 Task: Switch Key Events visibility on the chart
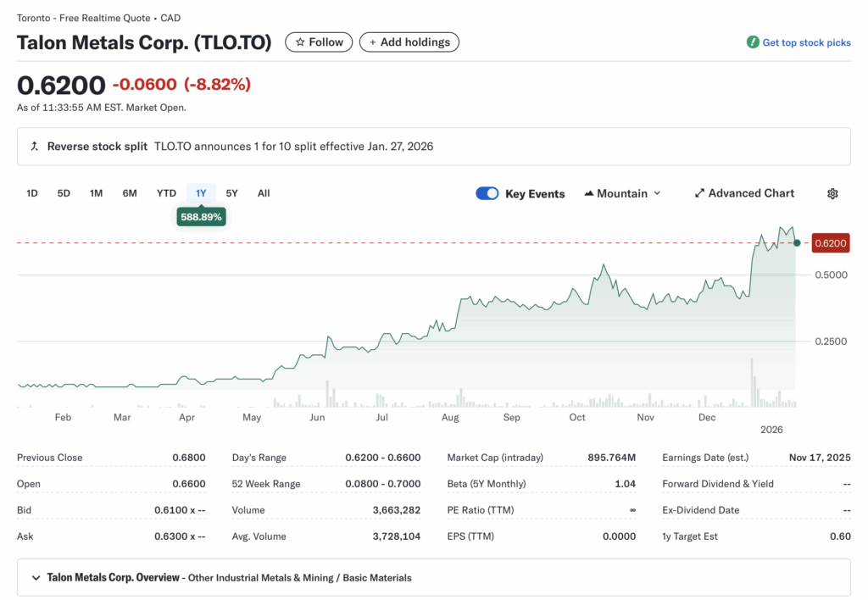487,193
